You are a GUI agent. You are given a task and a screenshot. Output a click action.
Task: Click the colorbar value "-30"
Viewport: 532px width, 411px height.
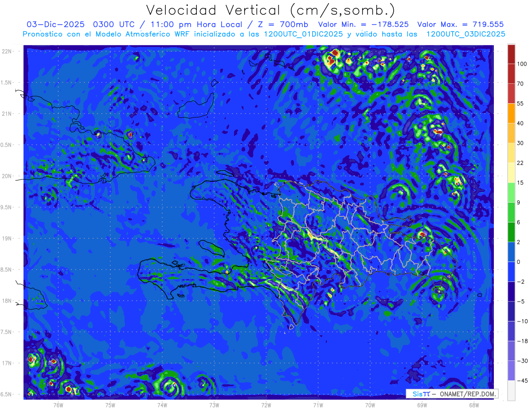522,361
